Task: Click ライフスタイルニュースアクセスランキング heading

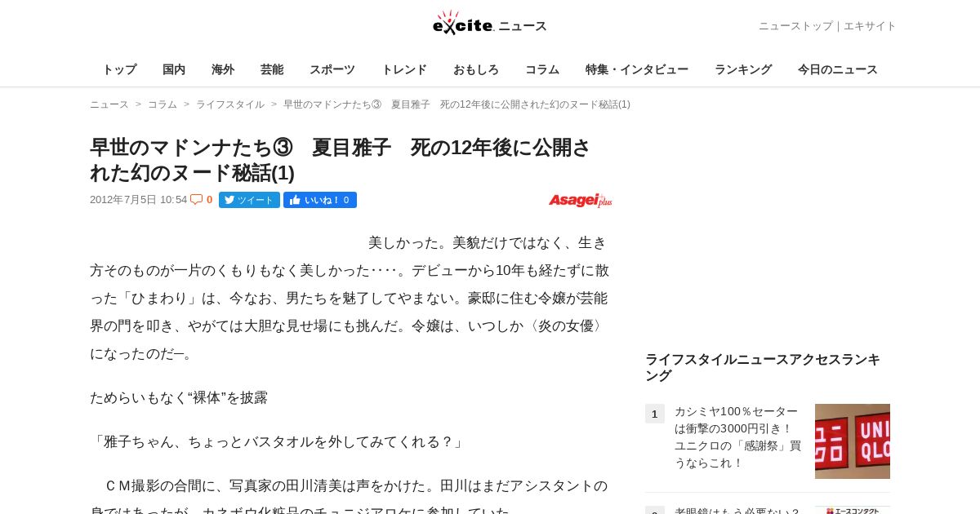Action: pos(763,368)
